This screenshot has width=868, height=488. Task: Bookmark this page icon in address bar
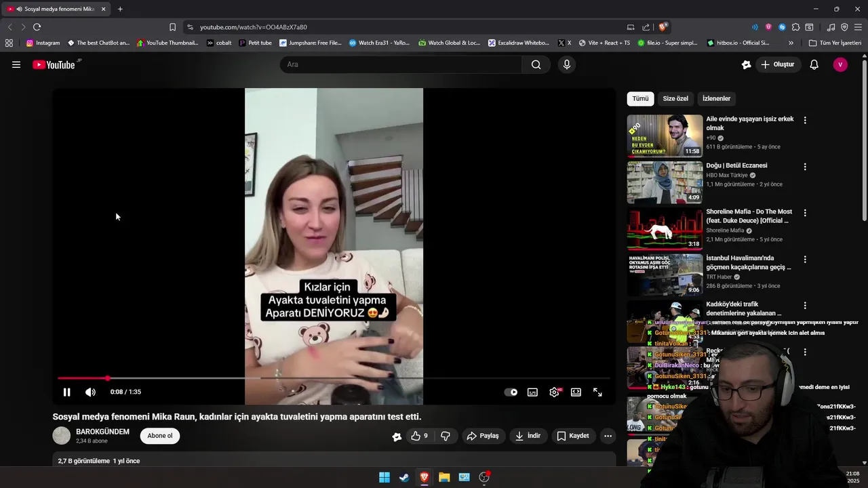tap(172, 27)
